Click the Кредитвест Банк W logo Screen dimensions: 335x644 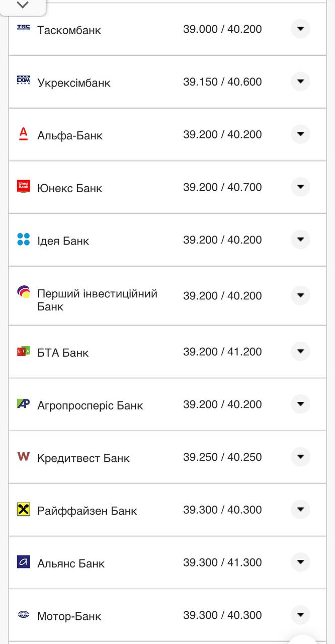24,456
